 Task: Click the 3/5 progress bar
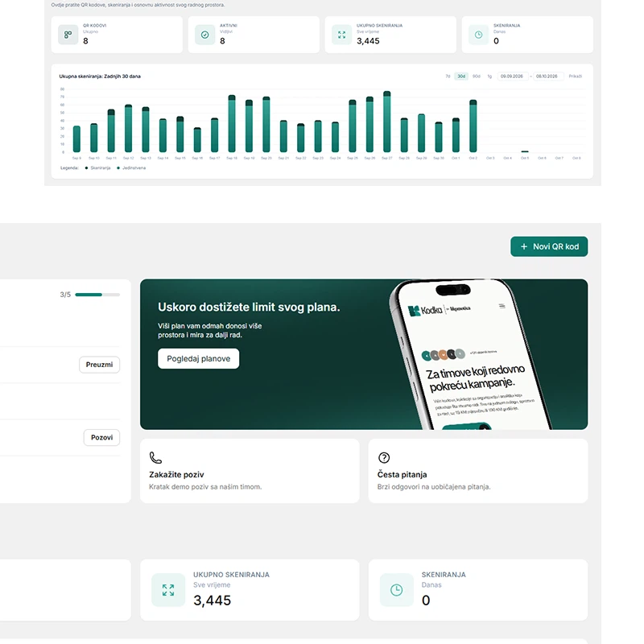(x=97, y=295)
